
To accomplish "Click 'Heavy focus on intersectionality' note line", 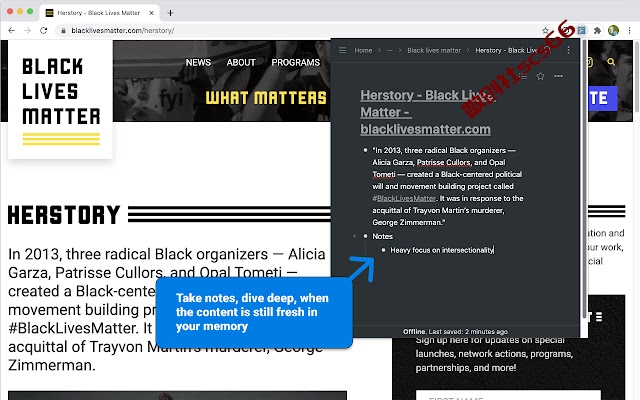I will (442, 250).
